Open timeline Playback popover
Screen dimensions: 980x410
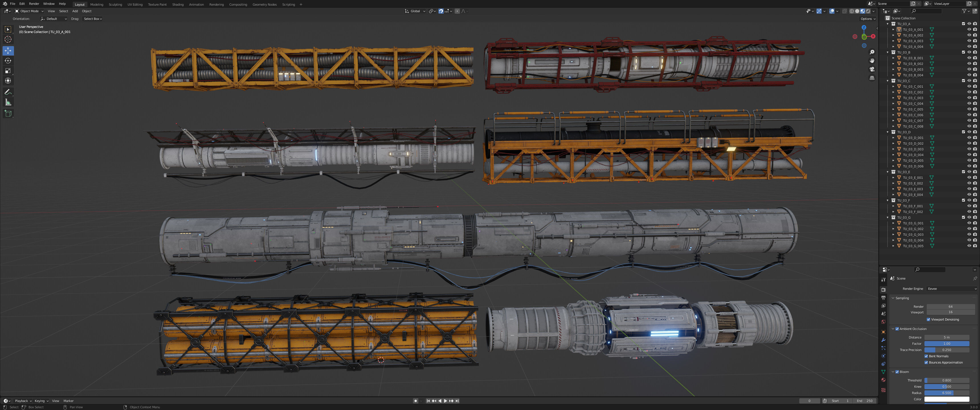pyautogui.click(x=23, y=401)
